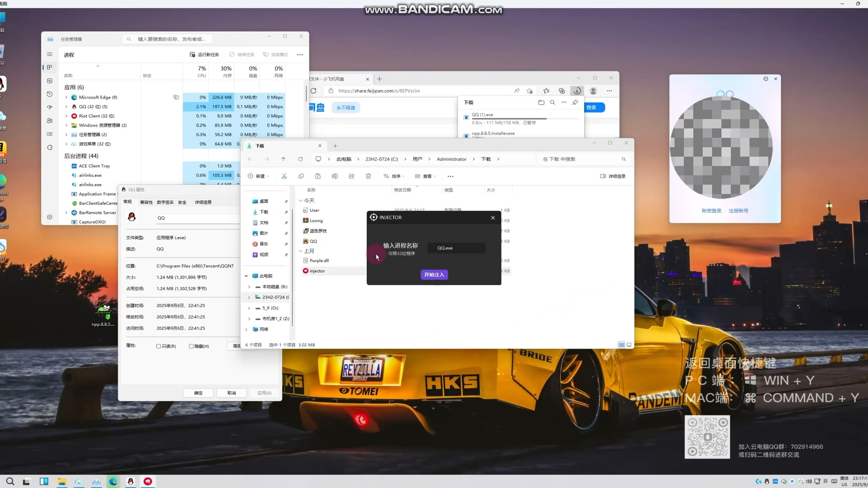Open 图片 quick access folder
Viewport: 868px width, 488px height.
pos(264,233)
